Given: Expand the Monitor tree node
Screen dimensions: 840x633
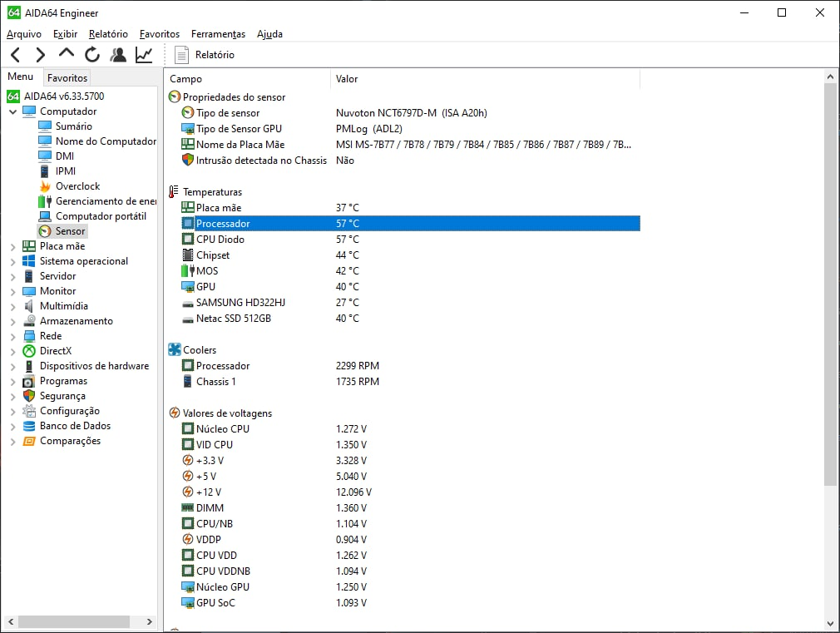Looking at the screenshot, I should (x=12, y=292).
